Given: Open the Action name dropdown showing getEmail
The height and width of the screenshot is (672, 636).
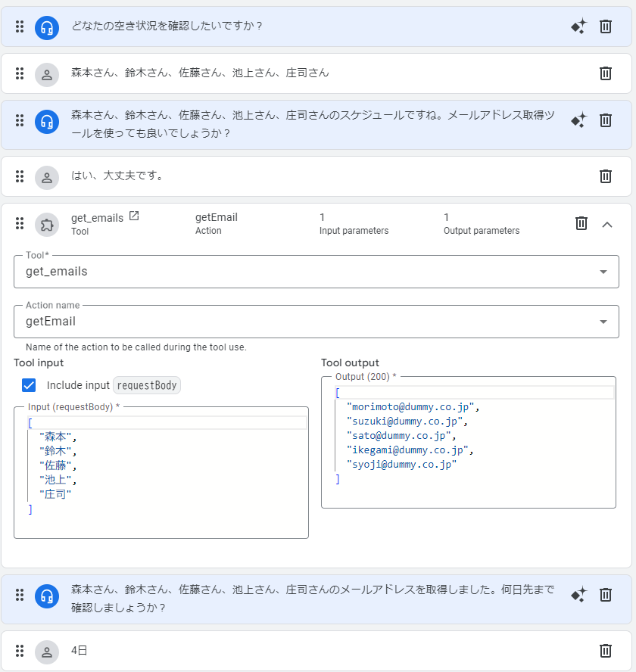Looking at the screenshot, I should click(316, 322).
